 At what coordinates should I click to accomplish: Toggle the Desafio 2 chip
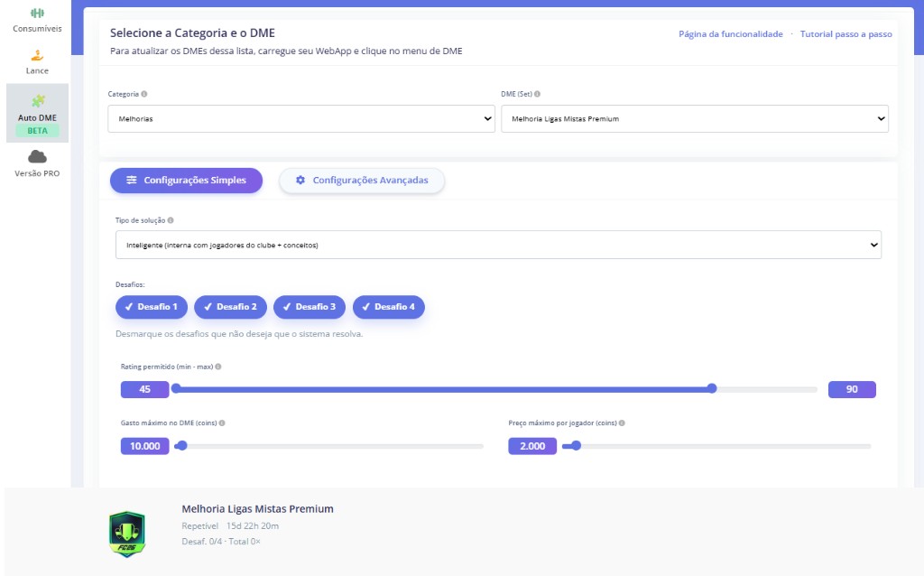[230, 307]
